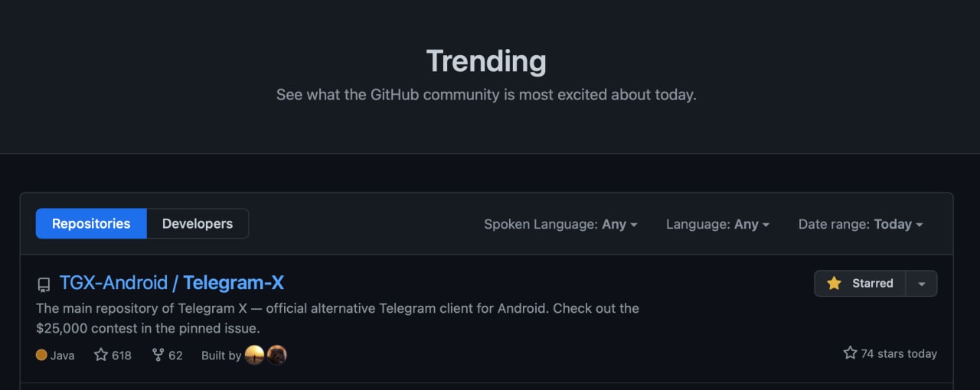
Task: Open the first Built by contributor avatar
Action: pyautogui.click(x=254, y=355)
